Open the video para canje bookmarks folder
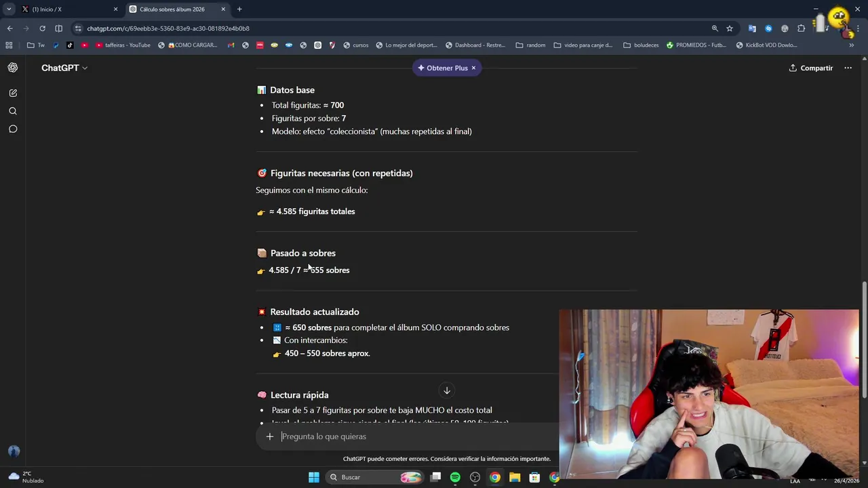The image size is (868, 488). point(583,45)
